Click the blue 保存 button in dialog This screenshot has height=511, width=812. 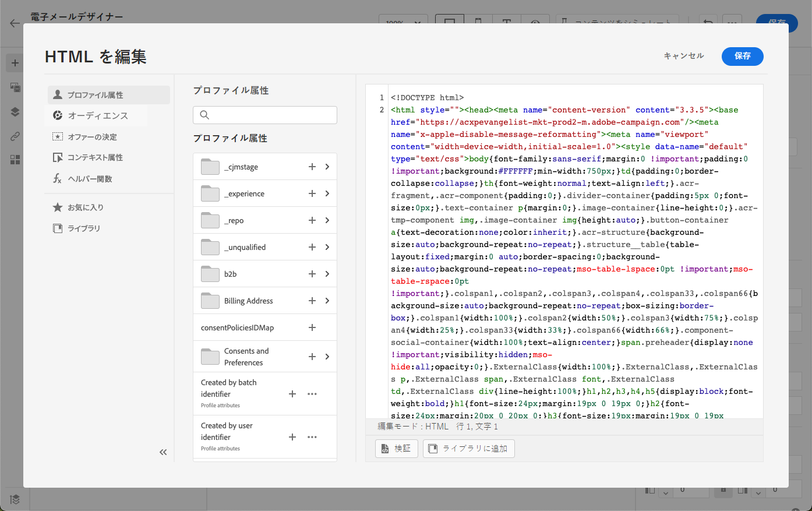743,56
